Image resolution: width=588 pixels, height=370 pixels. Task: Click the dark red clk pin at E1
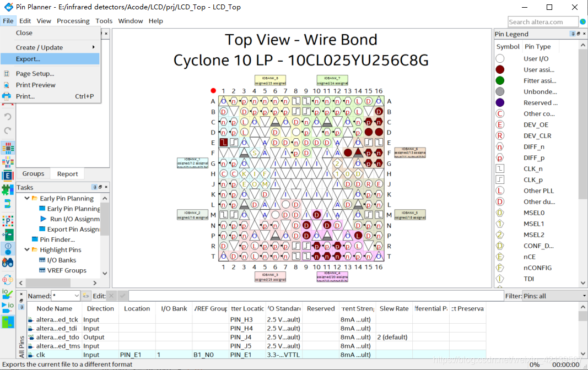(224, 142)
